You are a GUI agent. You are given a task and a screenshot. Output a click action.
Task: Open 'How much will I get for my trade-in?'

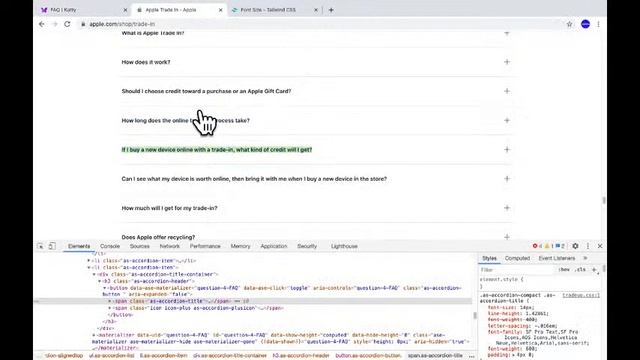[x=169, y=208]
